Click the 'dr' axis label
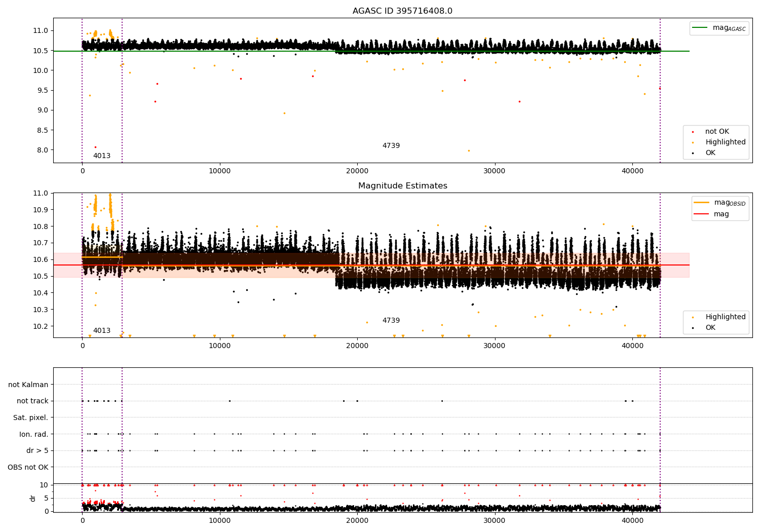Screen dimensions: 760x532 [x=33, y=498]
